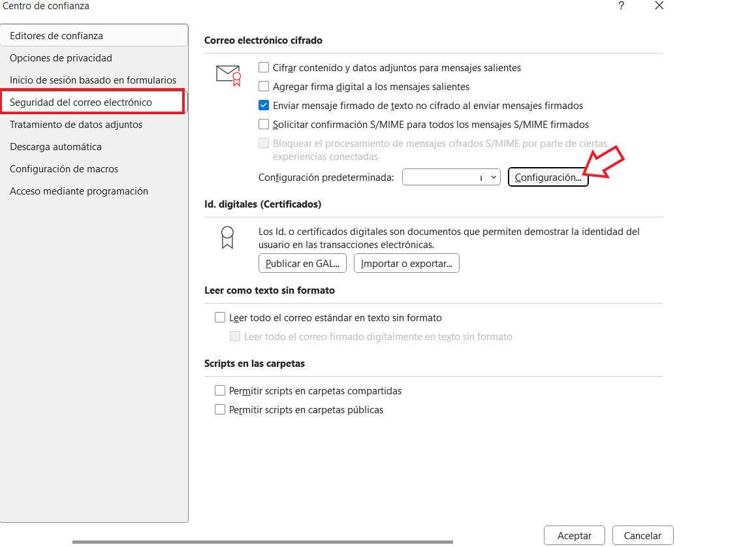The width and height of the screenshot is (756, 547).
Task: Select Opciones de privacidad in sidebar
Action: 61,58
